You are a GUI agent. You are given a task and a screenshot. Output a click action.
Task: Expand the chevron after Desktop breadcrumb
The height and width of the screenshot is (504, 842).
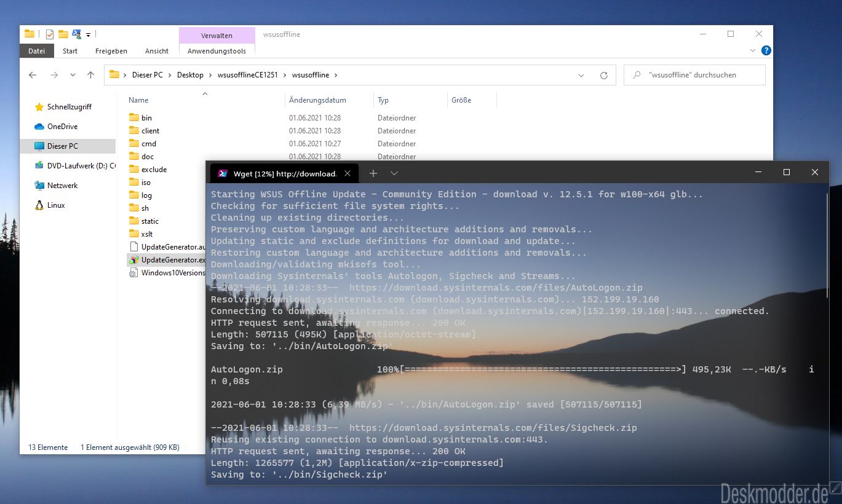[210, 75]
